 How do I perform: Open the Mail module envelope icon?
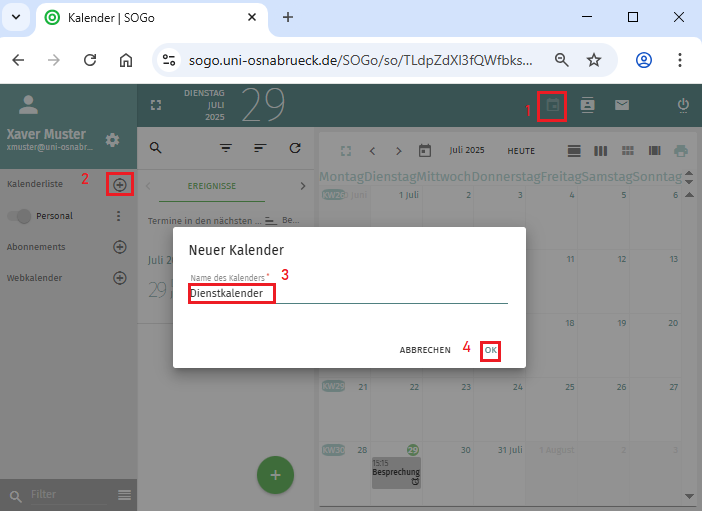click(x=622, y=105)
